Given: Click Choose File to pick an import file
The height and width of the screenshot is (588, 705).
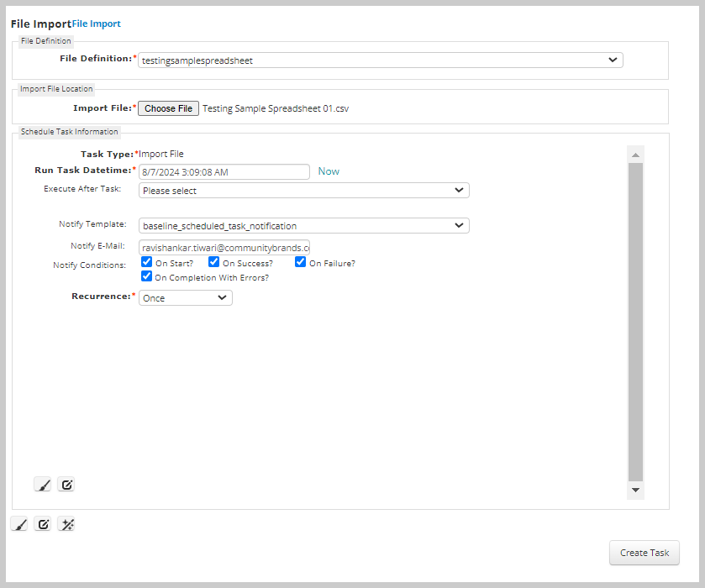Looking at the screenshot, I should (167, 108).
